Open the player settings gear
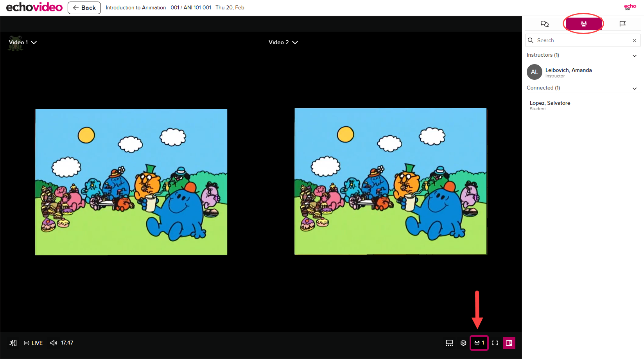644x359 pixels. (x=463, y=343)
